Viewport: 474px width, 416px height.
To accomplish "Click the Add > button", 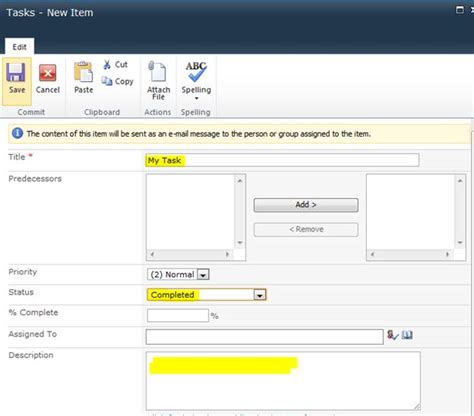I will 306,205.
